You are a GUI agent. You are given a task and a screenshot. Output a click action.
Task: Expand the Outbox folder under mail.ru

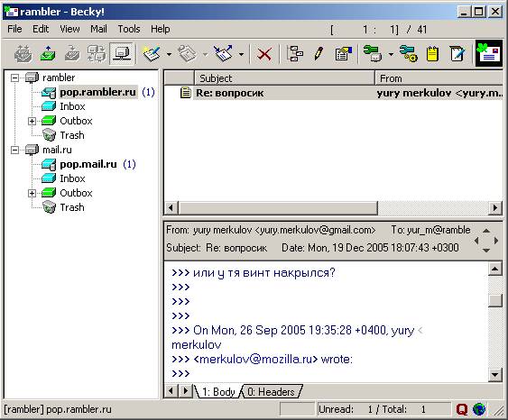pos(32,193)
